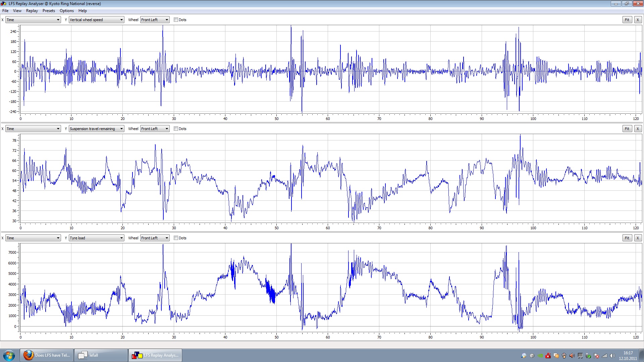Viewport: 644px width, 362px height.
Task: Click Action Center flag tray icon
Action: [x=596, y=356]
